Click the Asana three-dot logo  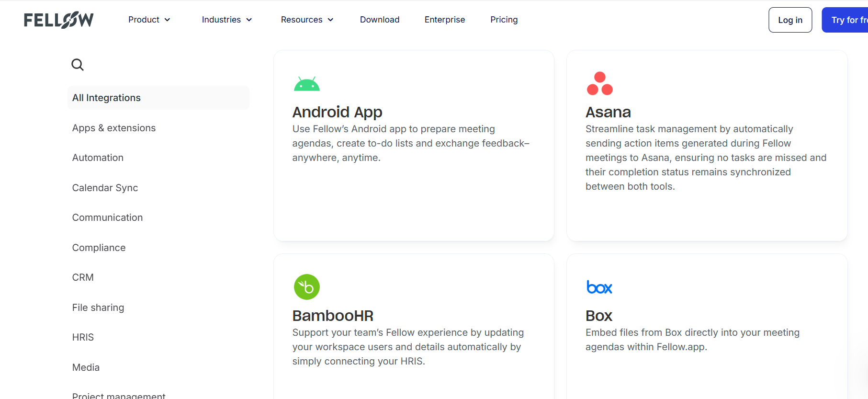tap(599, 83)
